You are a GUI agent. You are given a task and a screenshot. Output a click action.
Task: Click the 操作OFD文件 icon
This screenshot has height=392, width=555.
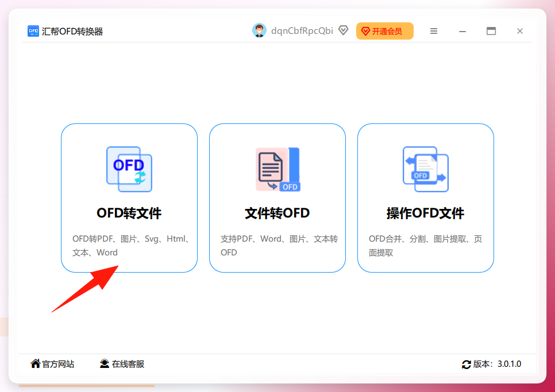[x=426, y=169]
